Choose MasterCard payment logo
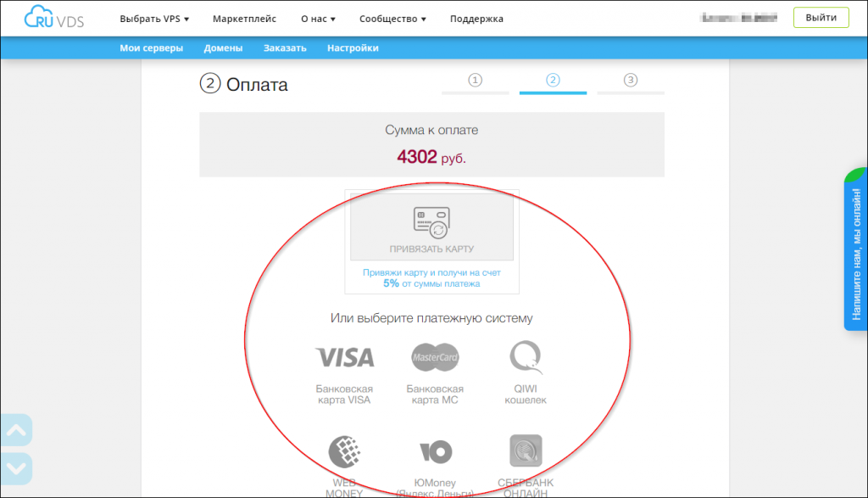Screen dimensions: 868x498 pos(435,357)
